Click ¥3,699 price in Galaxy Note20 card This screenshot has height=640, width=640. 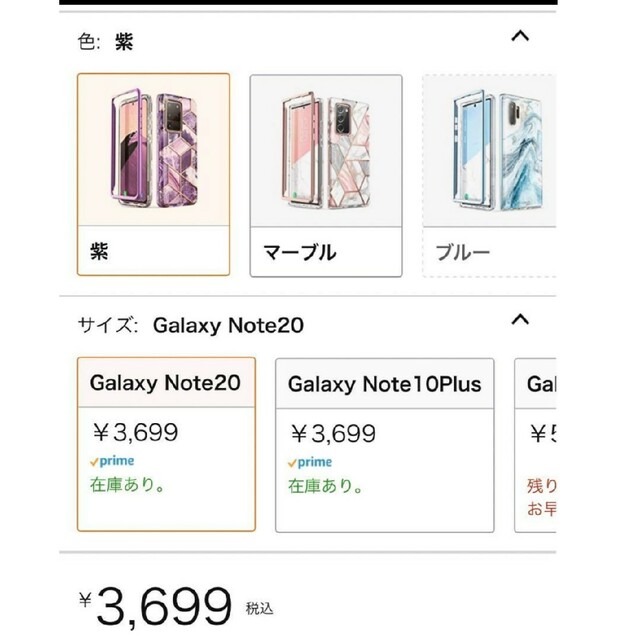click(x=135, y=433)
